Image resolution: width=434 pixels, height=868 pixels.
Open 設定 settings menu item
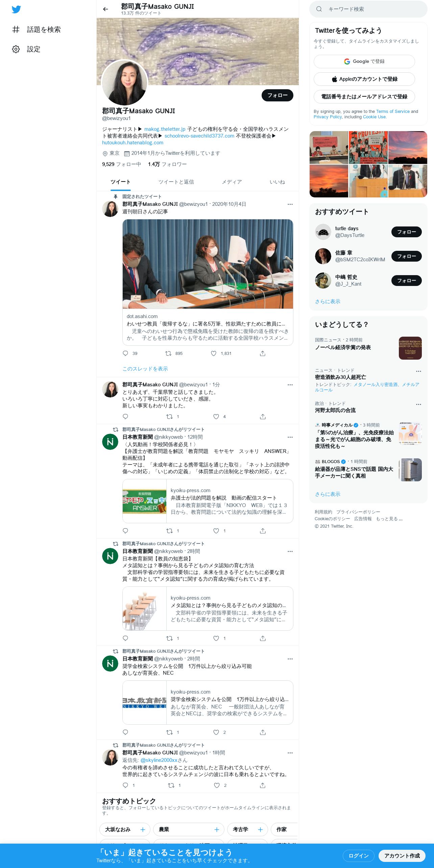click(x=26, y=49)
